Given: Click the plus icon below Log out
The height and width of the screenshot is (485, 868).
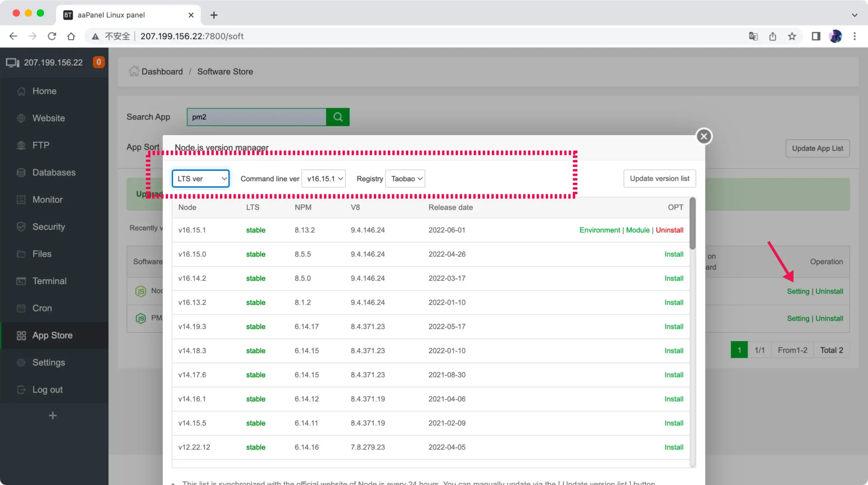Looking at the screenshot, I should point(52,416).
